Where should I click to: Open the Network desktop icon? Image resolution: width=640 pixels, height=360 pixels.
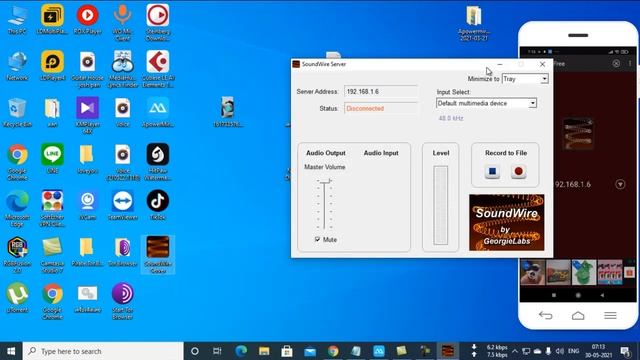17,66
